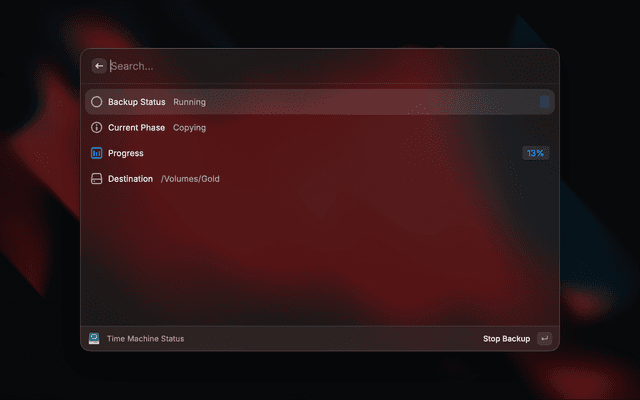Select the Destination label

(130, 179)
